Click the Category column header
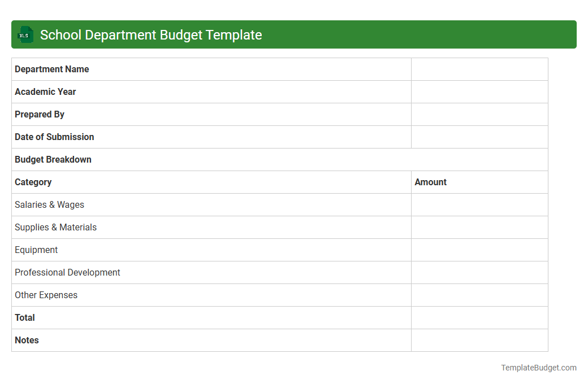The height and width of the screenshot is (384, 588). point(33,182)
